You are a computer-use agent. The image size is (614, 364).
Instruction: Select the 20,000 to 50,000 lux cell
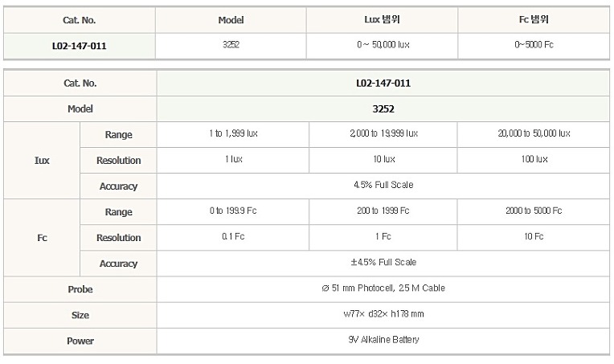pos(534,133)
